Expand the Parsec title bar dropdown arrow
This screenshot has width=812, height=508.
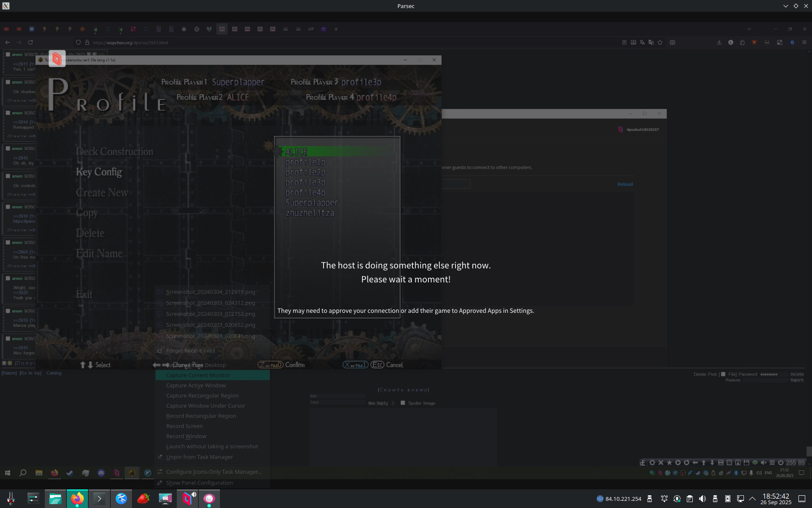(x=785, y=6)
